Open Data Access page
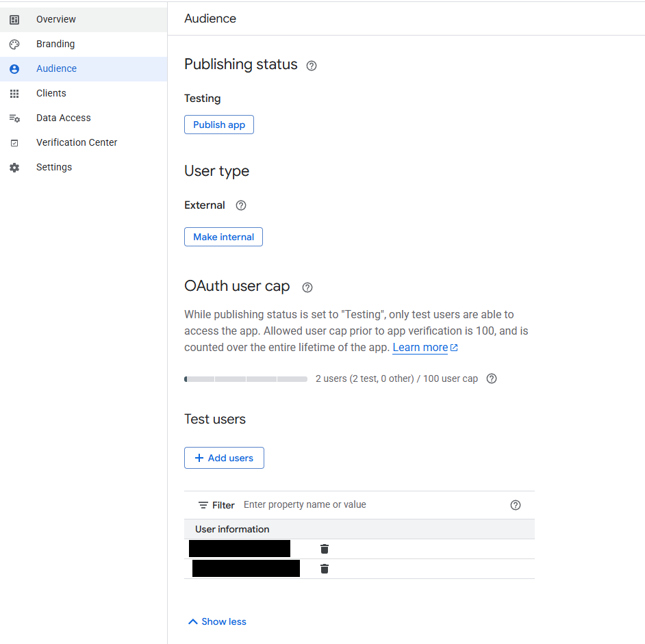645x644 pixels. click(x=84, y=118)
